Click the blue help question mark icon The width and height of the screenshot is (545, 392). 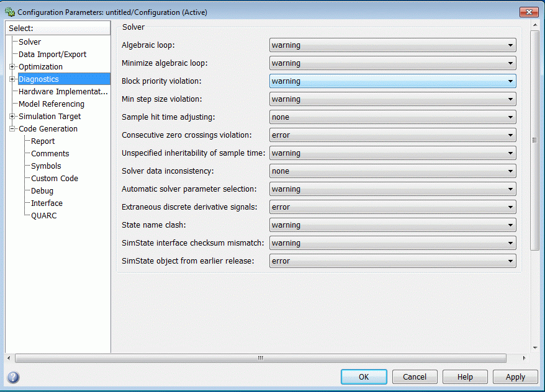click(13, 377)
